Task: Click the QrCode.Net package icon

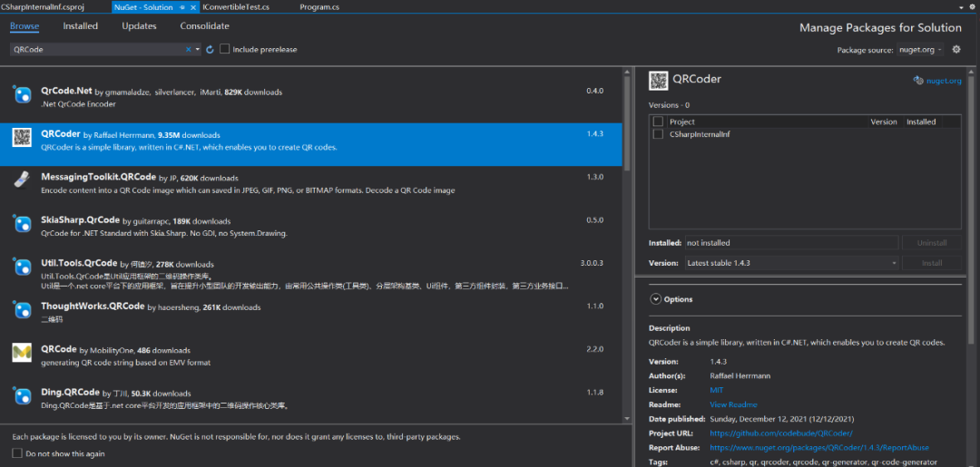Action: click(x=22, y=93)
